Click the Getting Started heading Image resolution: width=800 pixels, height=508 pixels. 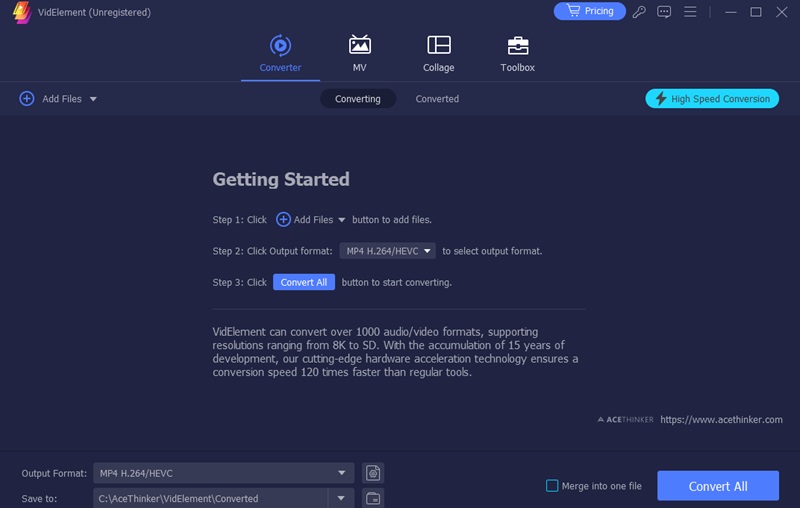[281, 179]
